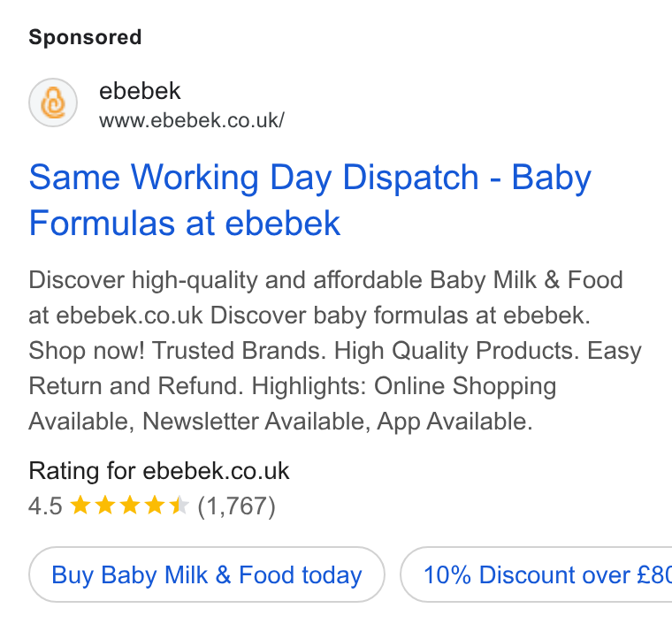Click the third gold rating star

click(x=130, y=505)
